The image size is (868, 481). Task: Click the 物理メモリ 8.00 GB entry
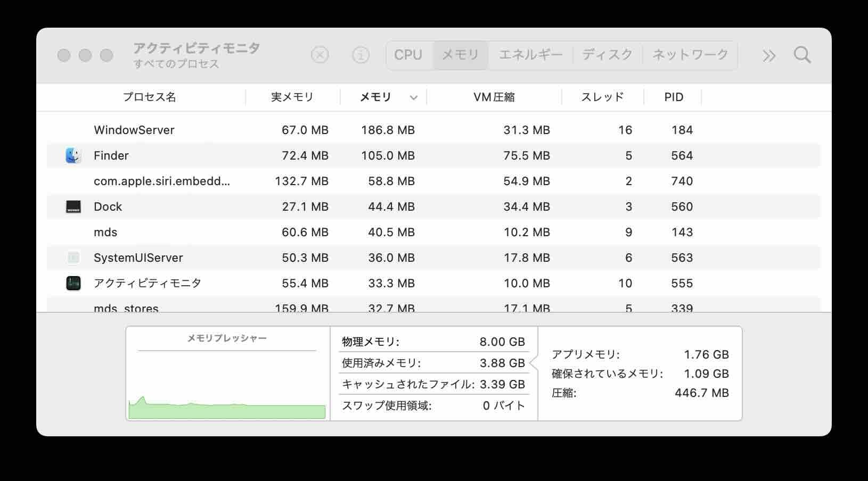click(x=433, y=342)
